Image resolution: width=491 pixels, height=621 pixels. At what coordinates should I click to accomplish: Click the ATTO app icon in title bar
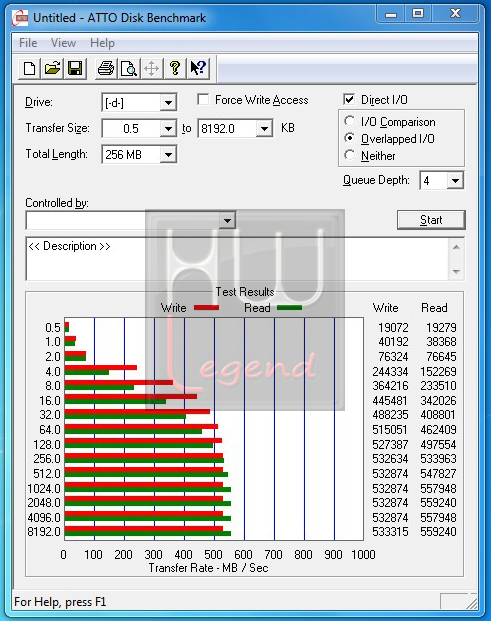click(x=20, y=18)
